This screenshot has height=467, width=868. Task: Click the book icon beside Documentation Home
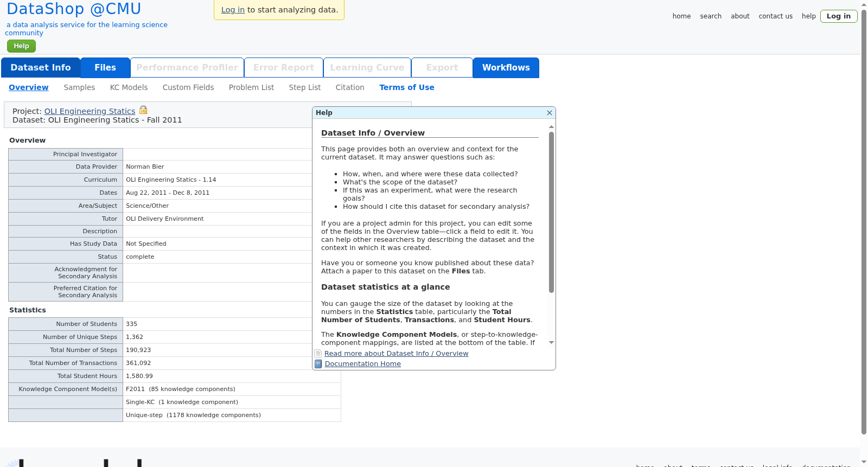point(318,364)
